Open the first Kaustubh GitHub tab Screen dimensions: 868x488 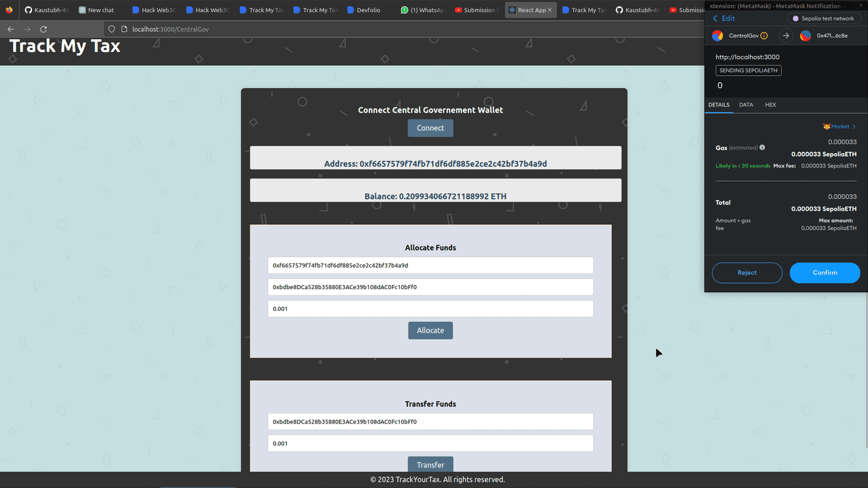pyautogui.click(x=46, y=10)
